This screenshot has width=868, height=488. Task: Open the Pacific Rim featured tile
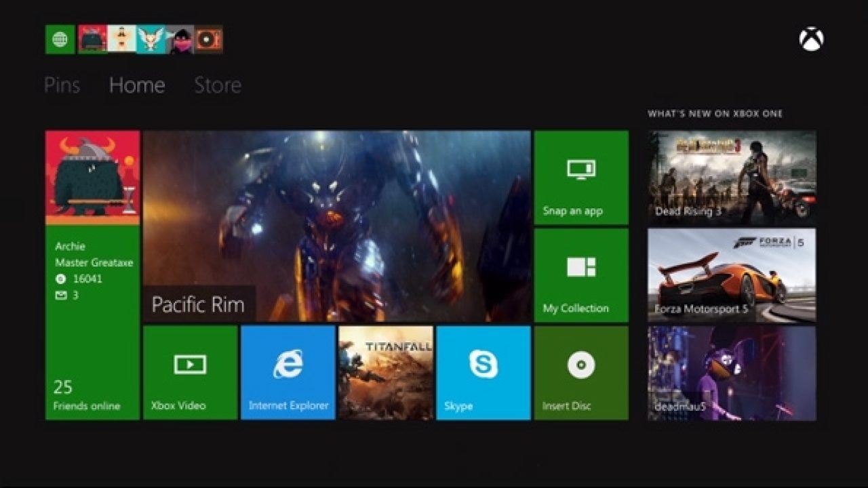(x=337, y=226)
